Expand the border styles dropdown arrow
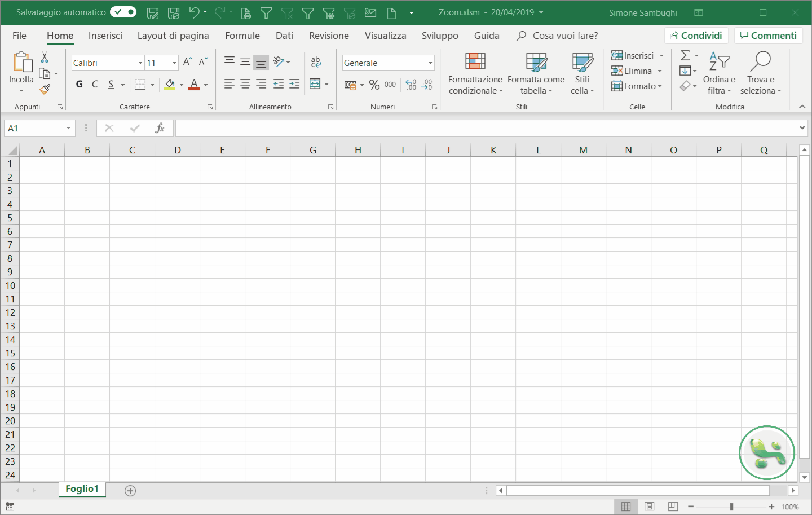 [x=152, y=84]
